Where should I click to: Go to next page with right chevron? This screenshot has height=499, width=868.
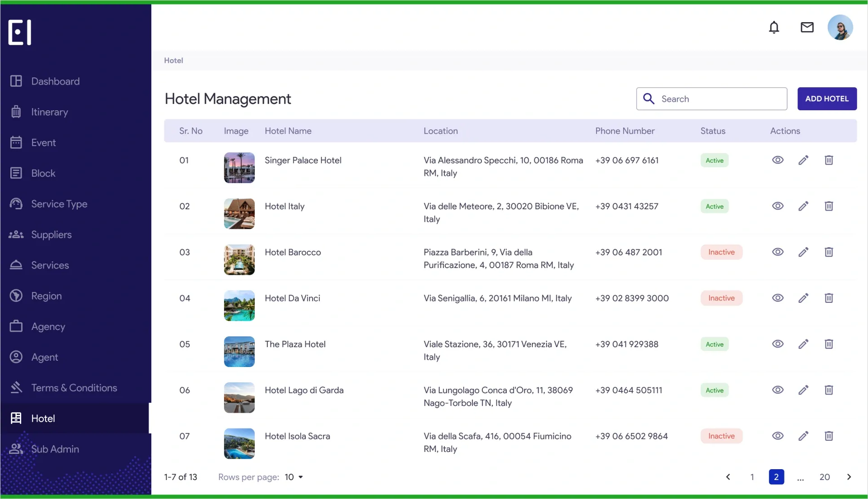(x=849, y=477)
